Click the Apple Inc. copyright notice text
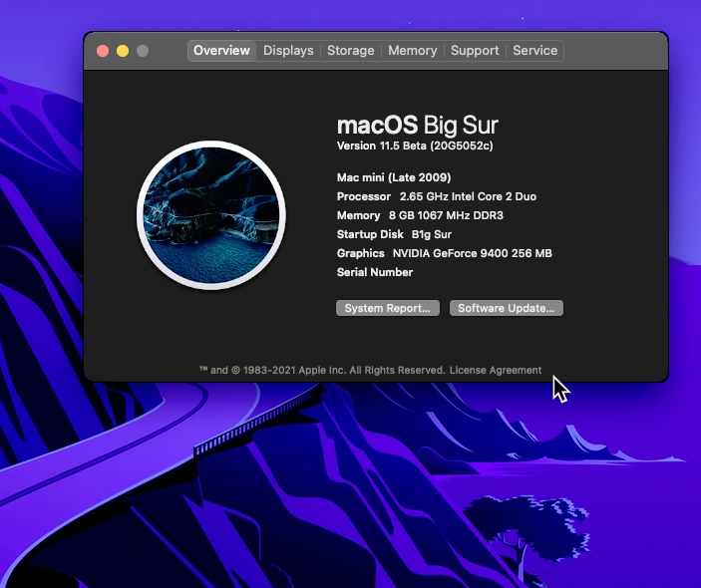The image size is (701, 588). pos(322,370)
